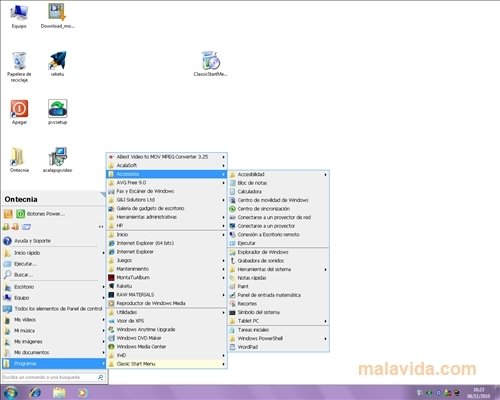The height and width of the screenshot is (400, 500).
Task: Launch Recortes snipping tool
Action: [279, 304]
